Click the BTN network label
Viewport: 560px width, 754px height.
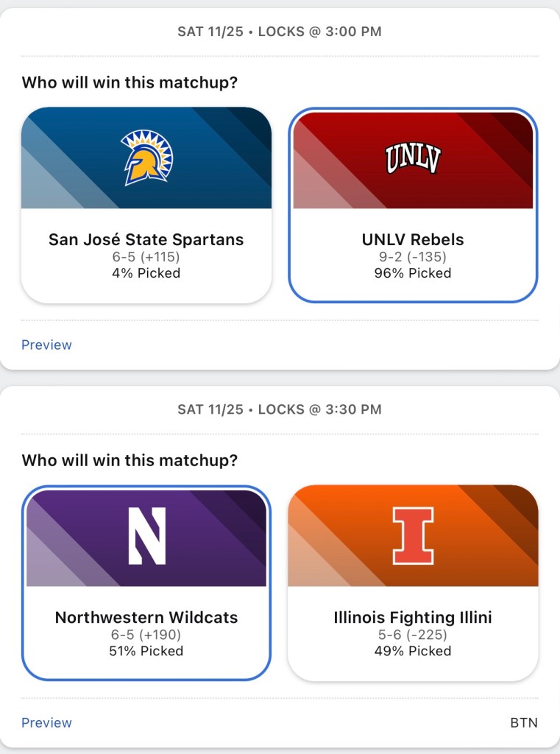pos(524,722)
